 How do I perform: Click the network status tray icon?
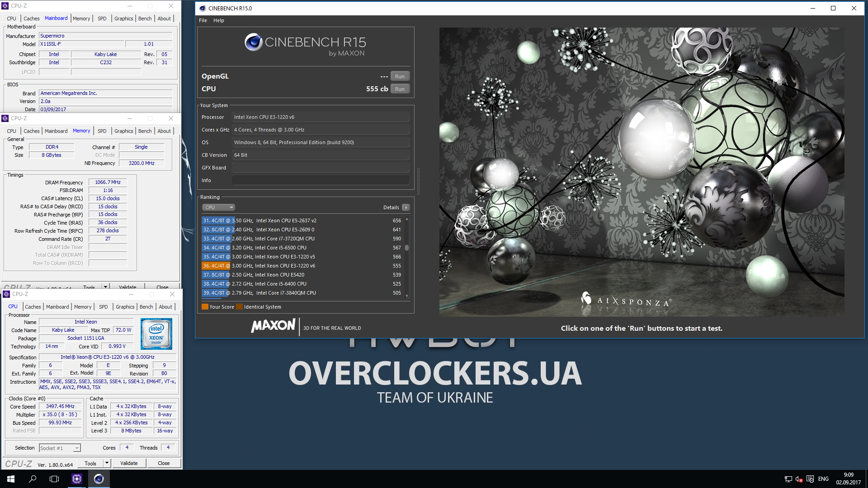788,479
